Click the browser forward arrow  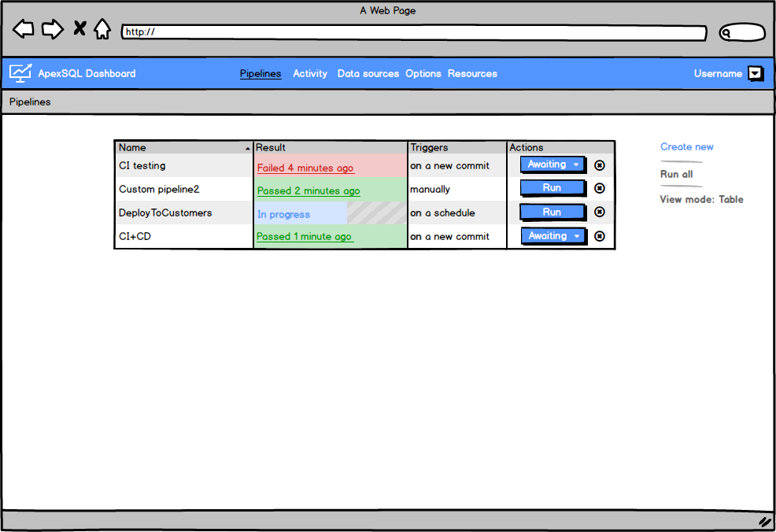(53, 28)
